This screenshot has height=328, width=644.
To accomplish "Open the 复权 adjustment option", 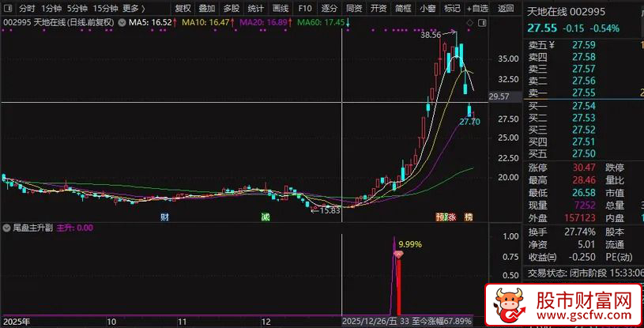I will coord(183,8).
